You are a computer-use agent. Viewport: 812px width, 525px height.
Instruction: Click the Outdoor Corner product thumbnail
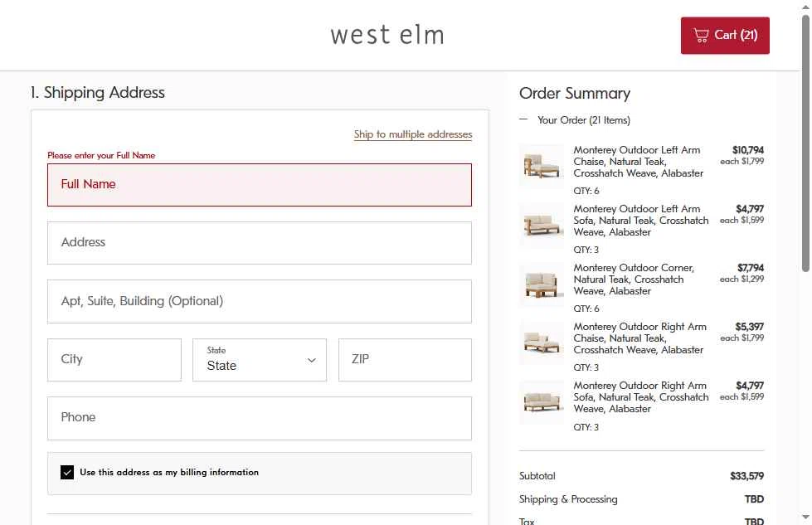click(x=542, y=284)
